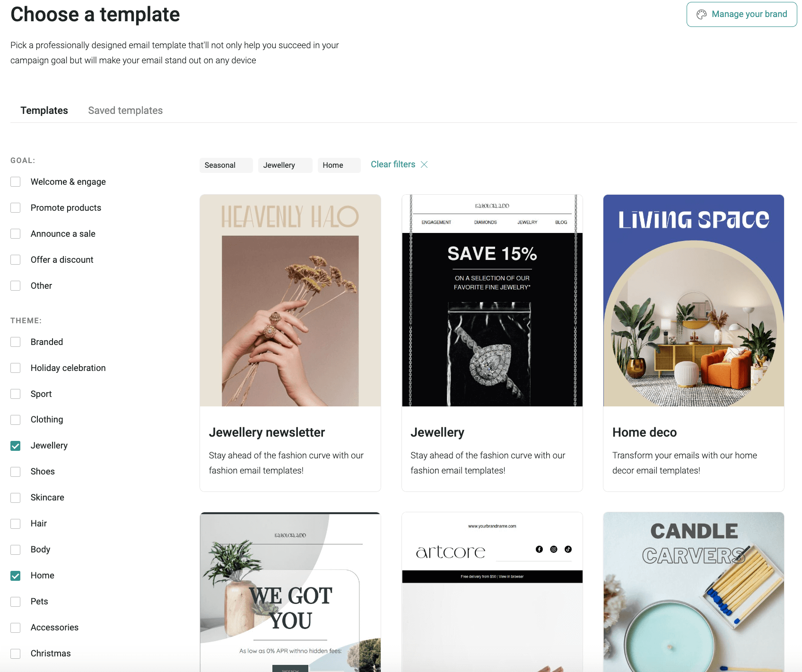Check the Welcome & engage checkbox
Image resolution: width=802 pixels, height=672 pixels.
pos(16,182)
